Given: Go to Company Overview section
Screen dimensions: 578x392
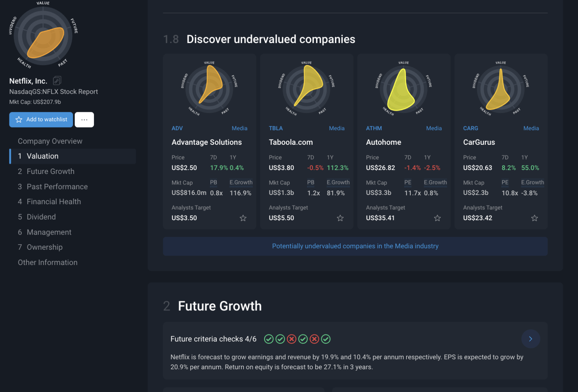Looking at the screenshot, I should tap(50, 141).
